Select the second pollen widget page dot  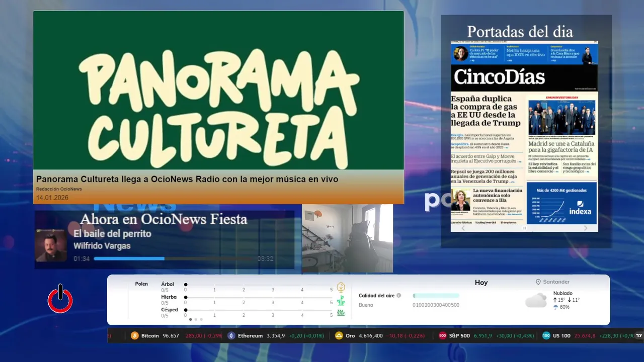(196, 319)
